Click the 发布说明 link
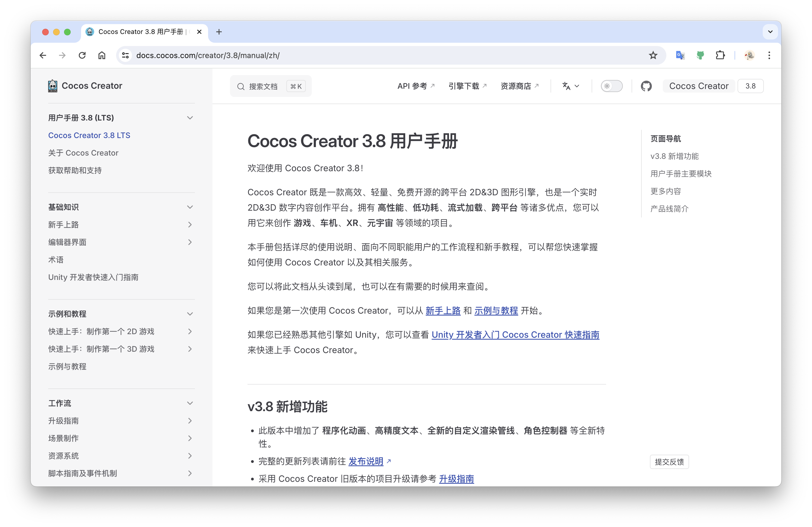Image resolution: width=812 pixels, height=527 pixels. click(366, 462)
